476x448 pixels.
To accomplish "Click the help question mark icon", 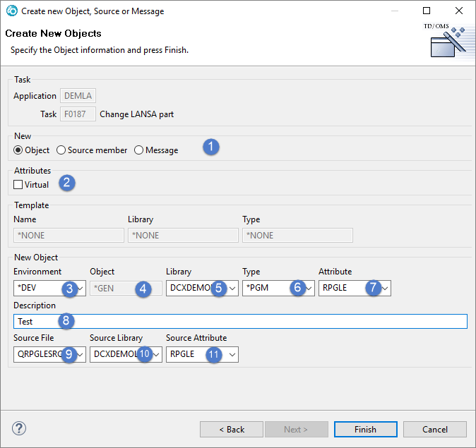I will 19,429.
